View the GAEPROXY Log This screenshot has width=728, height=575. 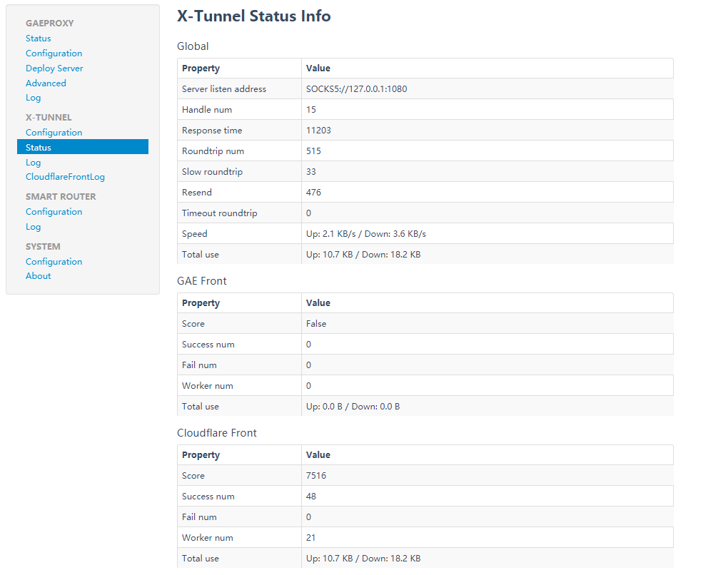point(33,98)
